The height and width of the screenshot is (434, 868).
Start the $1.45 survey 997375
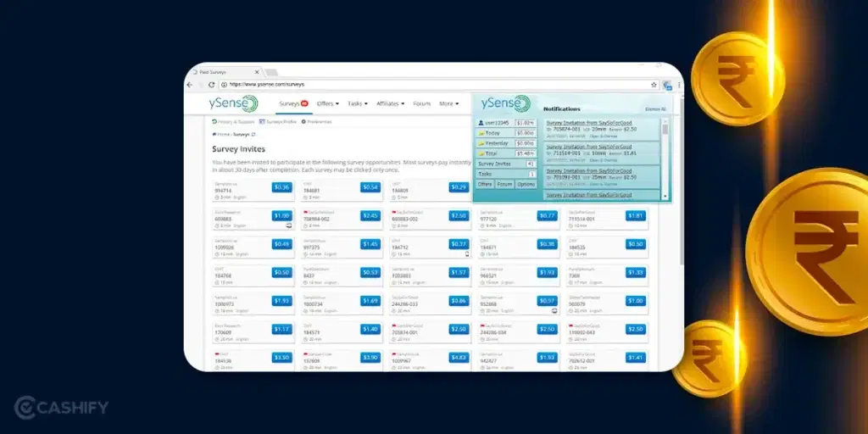pos(370,244)
